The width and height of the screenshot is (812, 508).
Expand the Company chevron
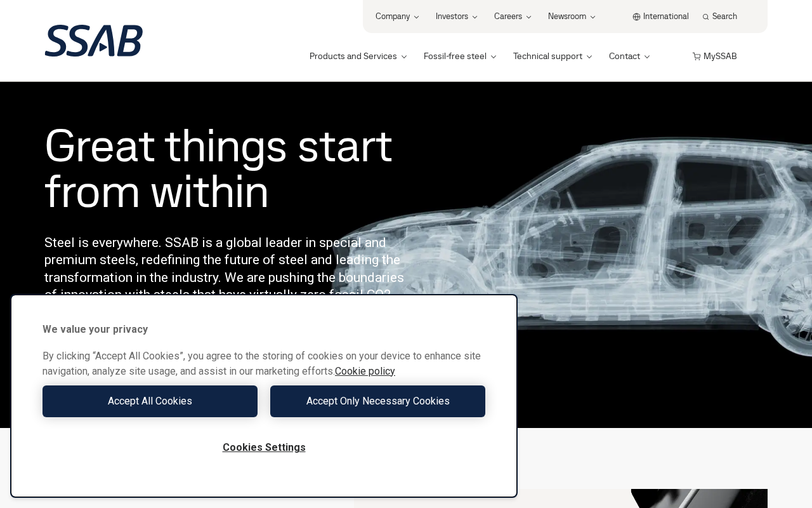coord(416,17)
